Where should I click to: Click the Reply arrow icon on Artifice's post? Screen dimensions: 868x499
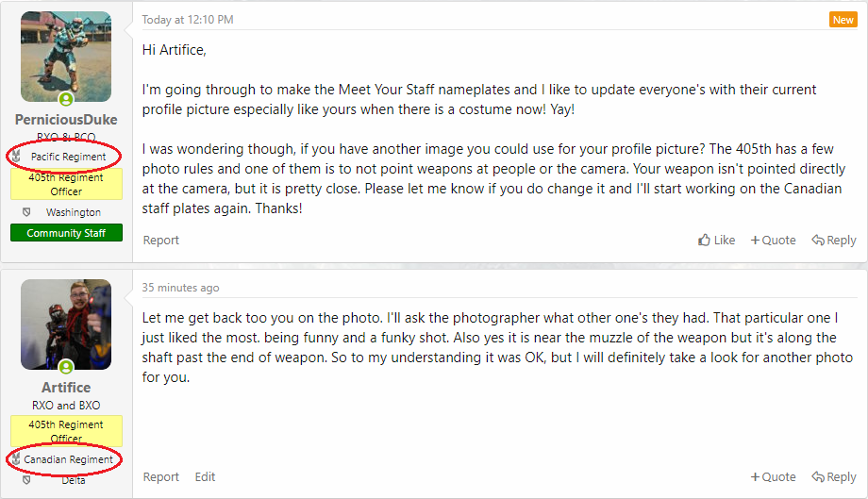[x=818, y=477]
